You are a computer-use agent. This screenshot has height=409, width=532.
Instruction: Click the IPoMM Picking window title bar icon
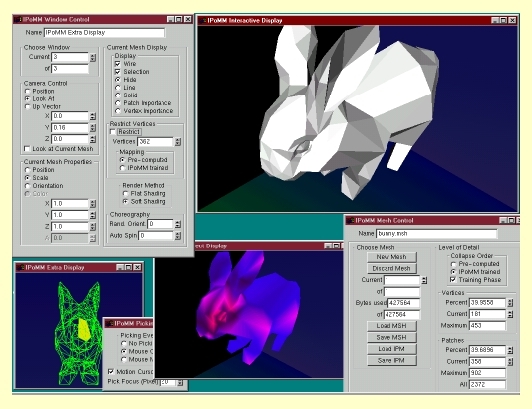(x=109, y=323)
